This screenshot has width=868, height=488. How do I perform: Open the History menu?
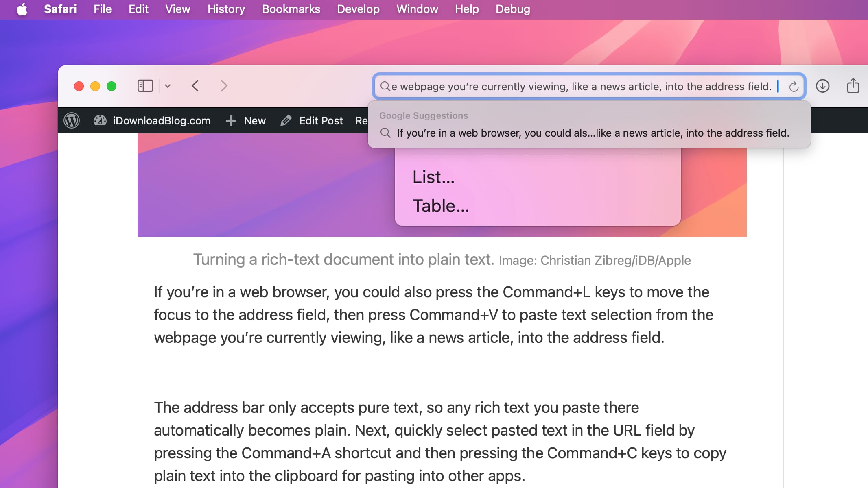click(x=226, y=9)
